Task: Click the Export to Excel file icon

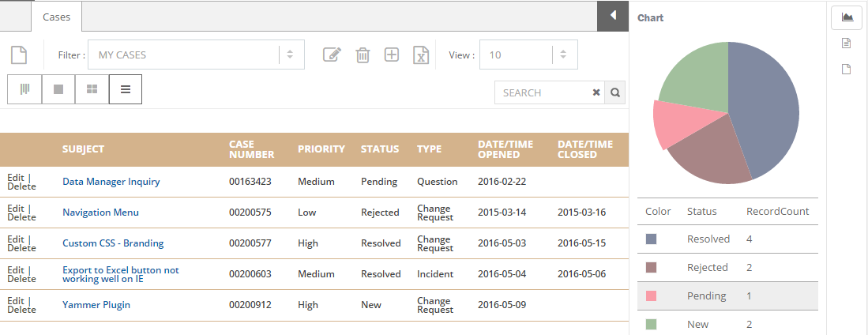Action: point(421,55)
